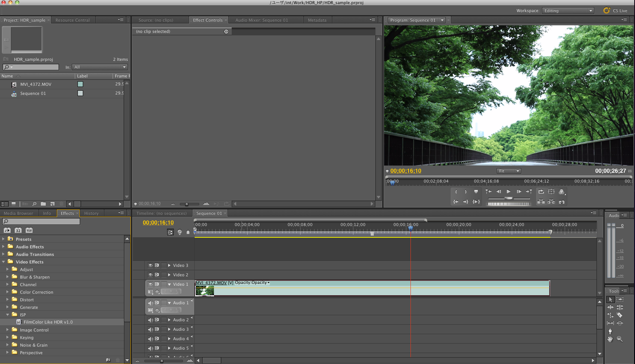635x364 pixels.
Task: Click New Bin folder icon in Project panel
Action: [43, 204]
